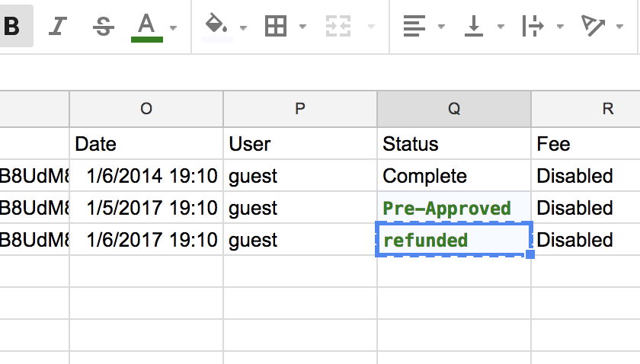Select the Fee header cell
Screen dimensions: 640x364
(x=586, y=144)
